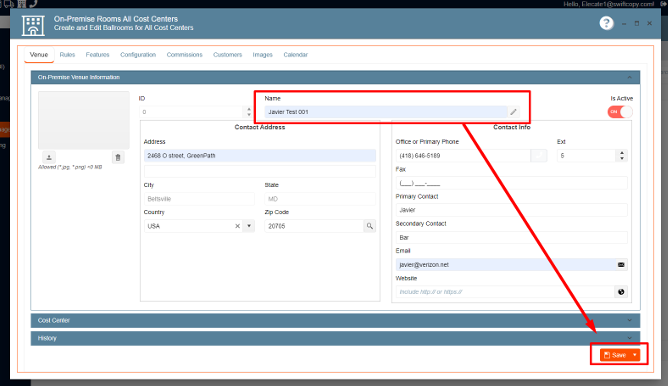View the Calendar tab
Image resolution: width=668 pixels, height=386 pixels.
coord(296,55)
